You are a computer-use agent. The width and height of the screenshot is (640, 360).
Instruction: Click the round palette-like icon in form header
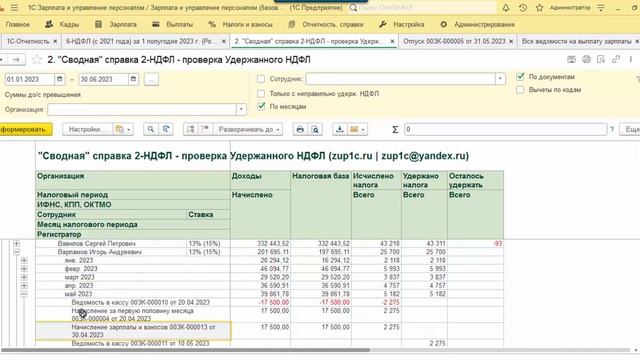[587, 60]
